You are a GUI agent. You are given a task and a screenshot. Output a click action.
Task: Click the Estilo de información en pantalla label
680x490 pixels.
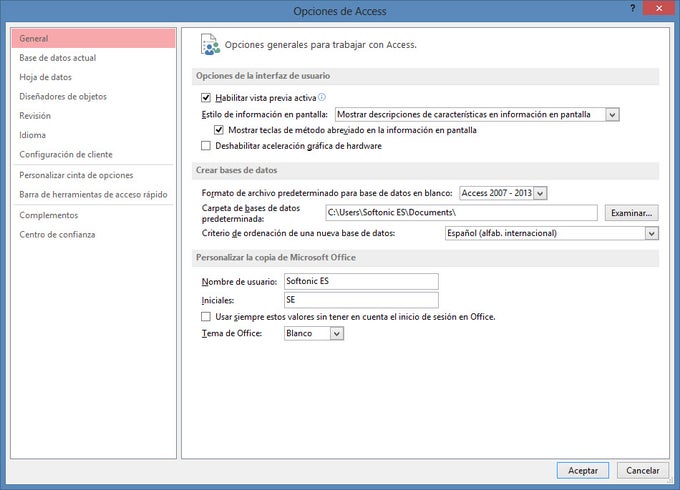(265, 114)
